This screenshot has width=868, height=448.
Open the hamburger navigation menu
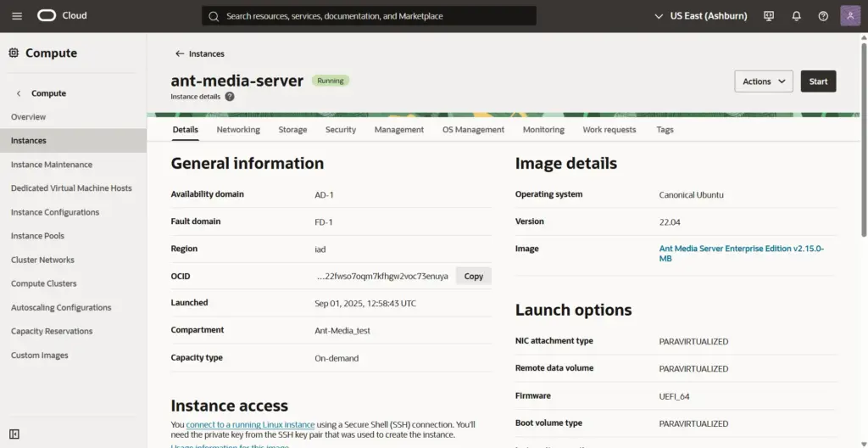17,16
